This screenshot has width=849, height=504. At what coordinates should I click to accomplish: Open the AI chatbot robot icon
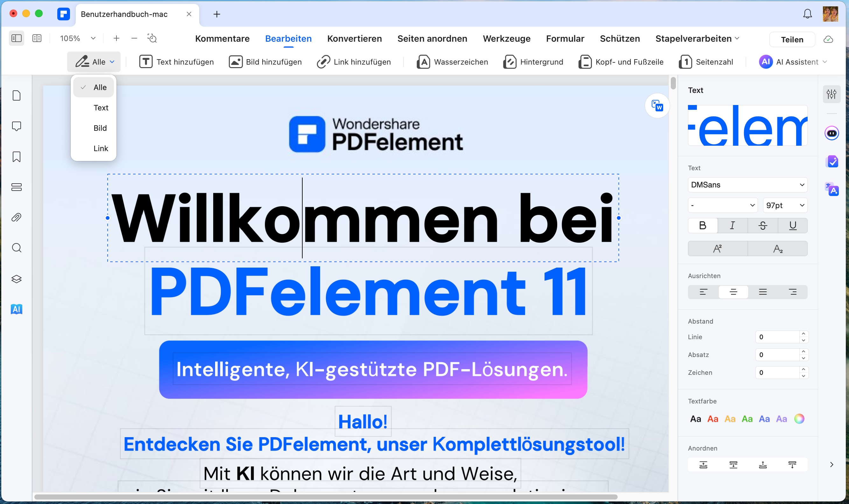(831, 133)
